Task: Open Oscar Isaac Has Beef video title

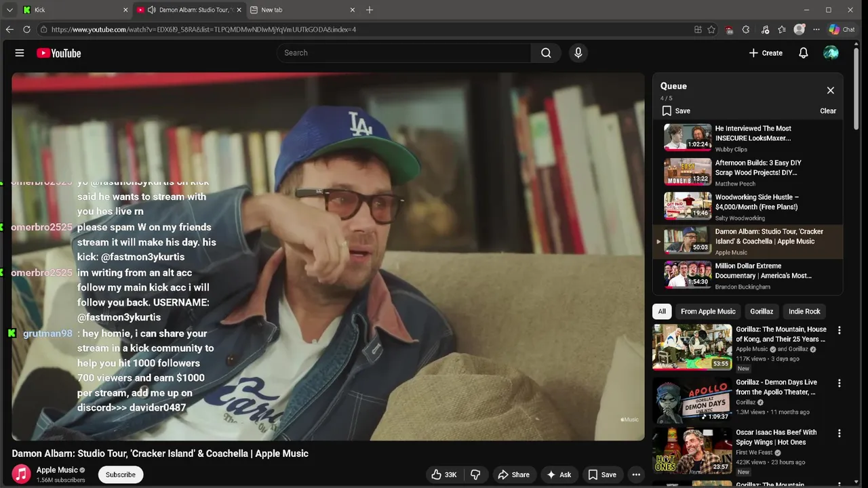Action: 776,437
